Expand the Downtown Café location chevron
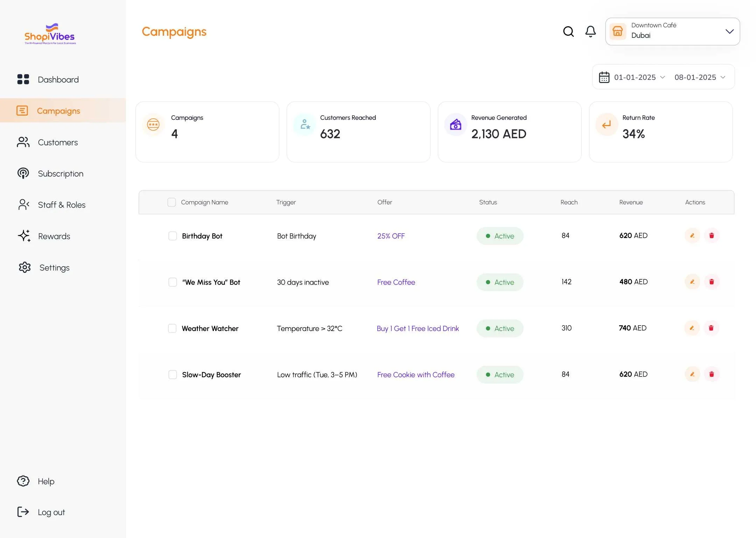756x538 pixels. click(729, 32)
